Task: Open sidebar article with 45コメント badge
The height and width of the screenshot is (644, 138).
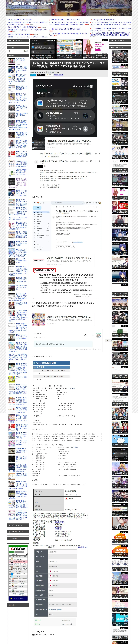Action: pos(120,469)
